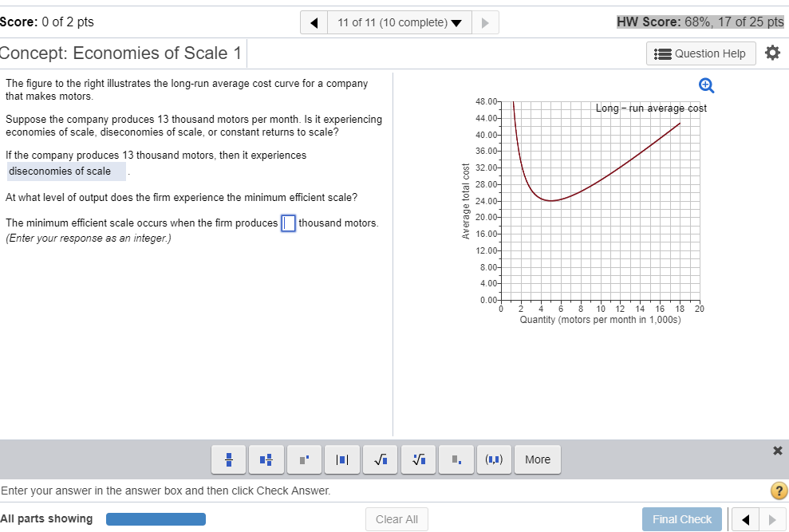Open the settings gear menu
The image size is (789, 532).
click(x=772, y=53)
